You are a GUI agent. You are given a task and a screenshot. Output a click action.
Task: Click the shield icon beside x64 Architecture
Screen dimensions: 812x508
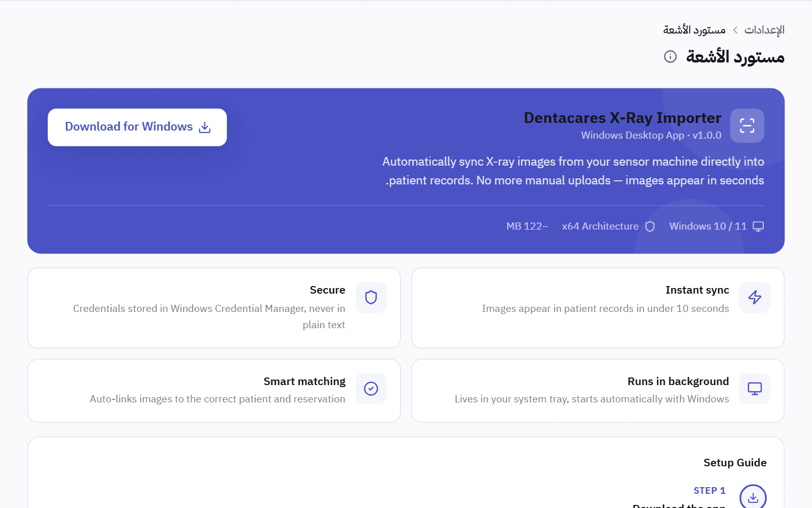650,227
